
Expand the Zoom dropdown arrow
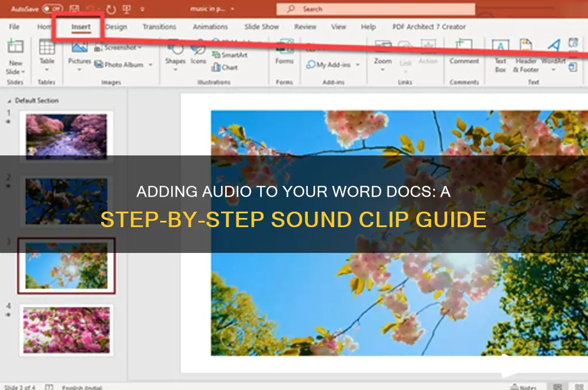click(383, 69)
